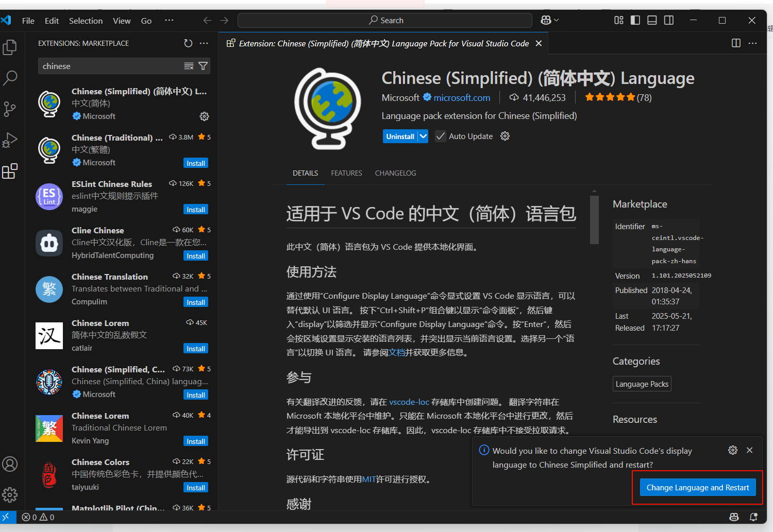This screenshot has height=532, width=773.
Task: Open notifications from the status bar bell
Action: coord(753,517)
